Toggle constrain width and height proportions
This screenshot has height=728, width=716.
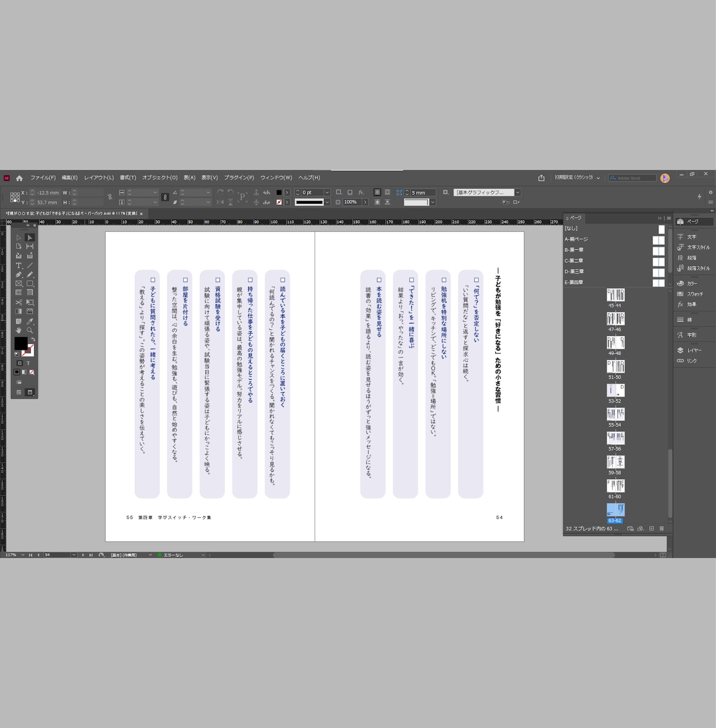[x=110, y=197]
